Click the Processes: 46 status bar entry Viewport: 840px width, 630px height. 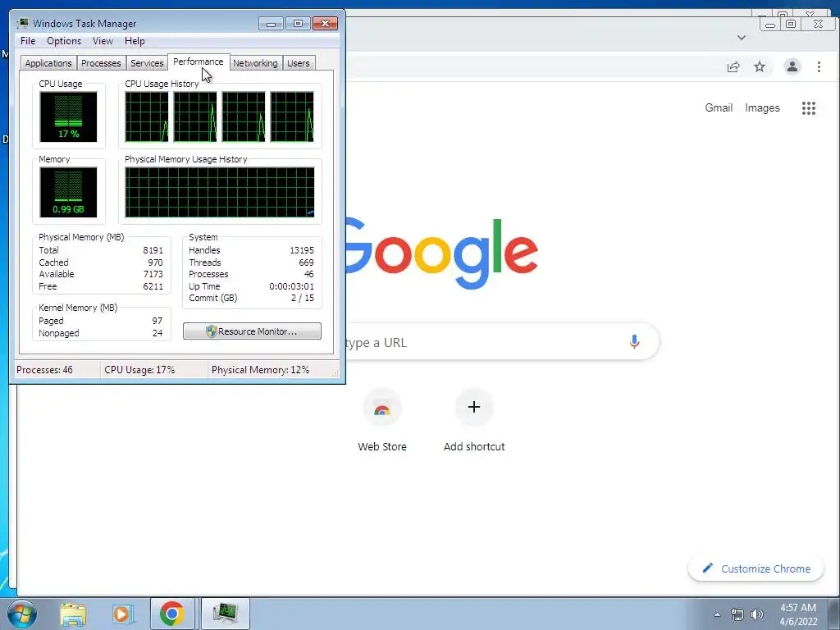(44, 370)
